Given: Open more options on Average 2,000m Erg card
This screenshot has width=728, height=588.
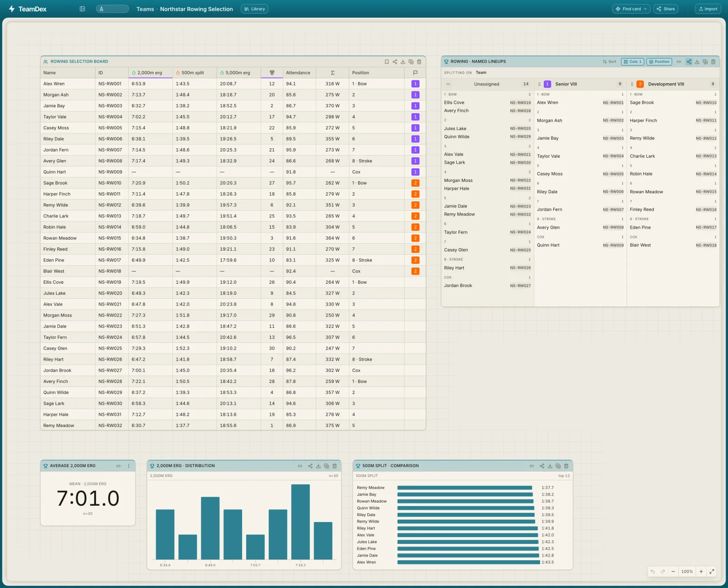Looking at the screenshot, I should [129, 466].
